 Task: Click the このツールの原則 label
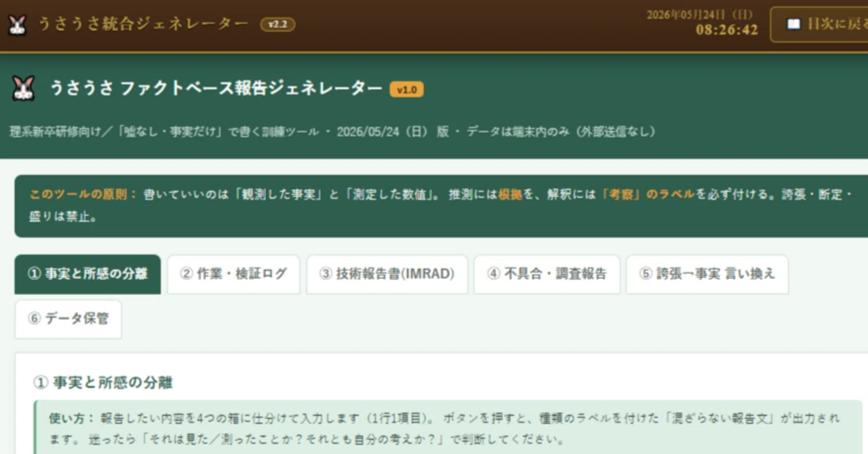click(x=83, y=194)
